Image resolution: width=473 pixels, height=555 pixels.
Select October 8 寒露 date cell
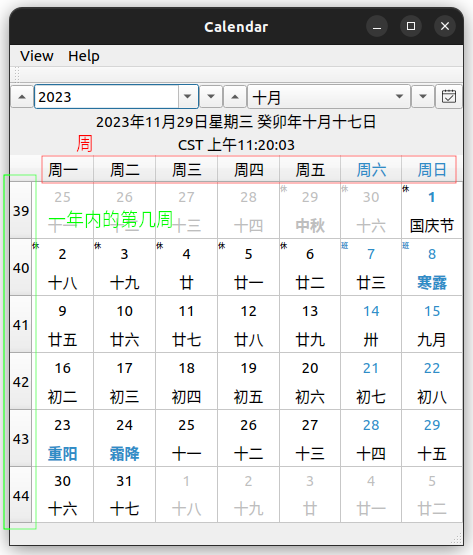coord(432,268)
